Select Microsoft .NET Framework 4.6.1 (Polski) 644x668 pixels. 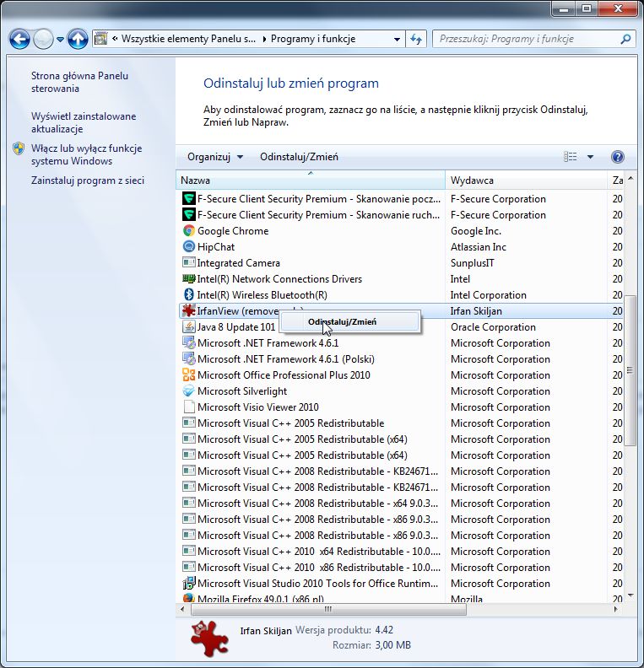286,359
